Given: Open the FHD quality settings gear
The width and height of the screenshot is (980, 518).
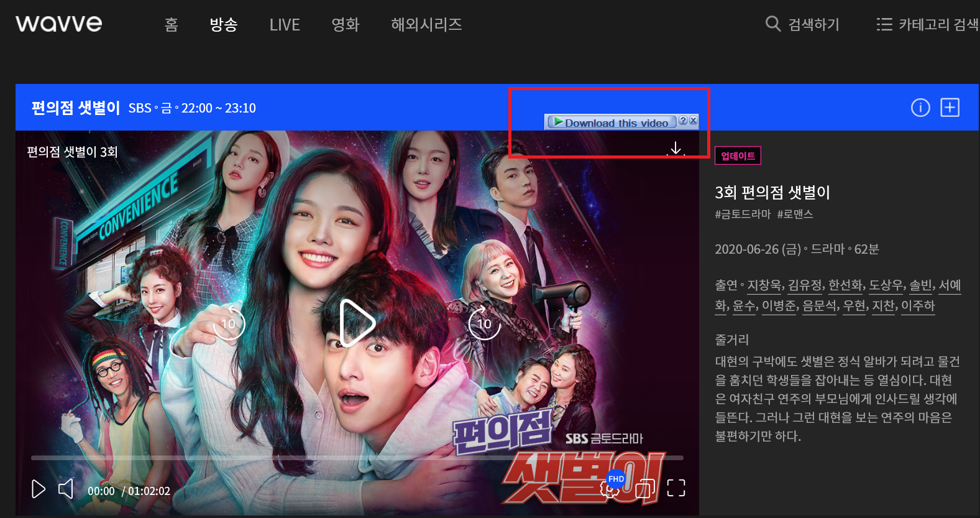Looking at the screenshot, I should click(x=611, y=488).
